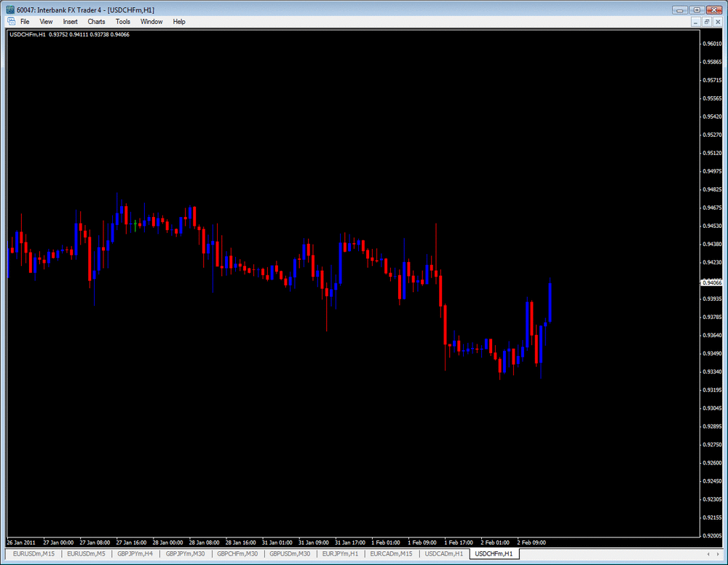The width and height of the screenshot is (728, 565).
Task: Switch to the GBPUSDm,M30 chart tab
Action: pos(290,554)
